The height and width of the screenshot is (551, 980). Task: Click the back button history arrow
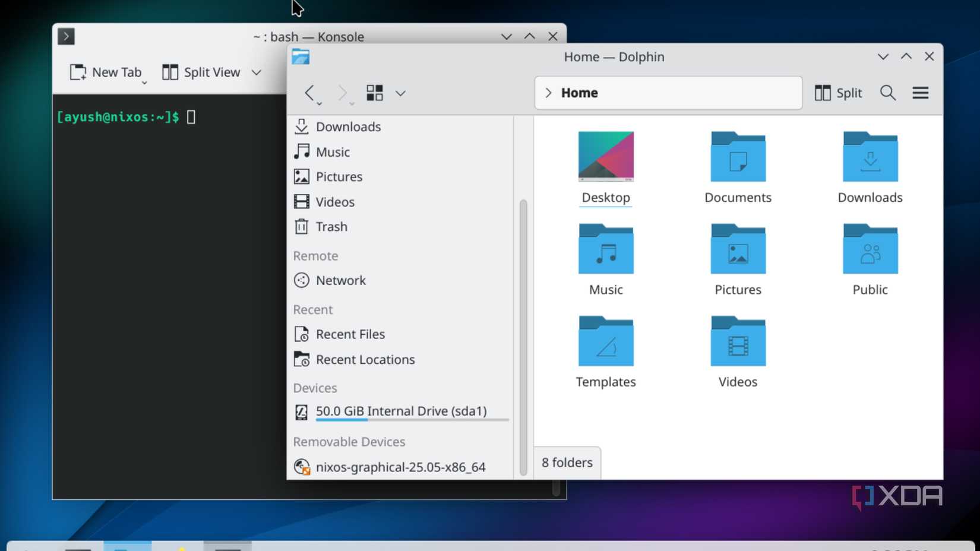pyautogui.click(x=320, y=104)
